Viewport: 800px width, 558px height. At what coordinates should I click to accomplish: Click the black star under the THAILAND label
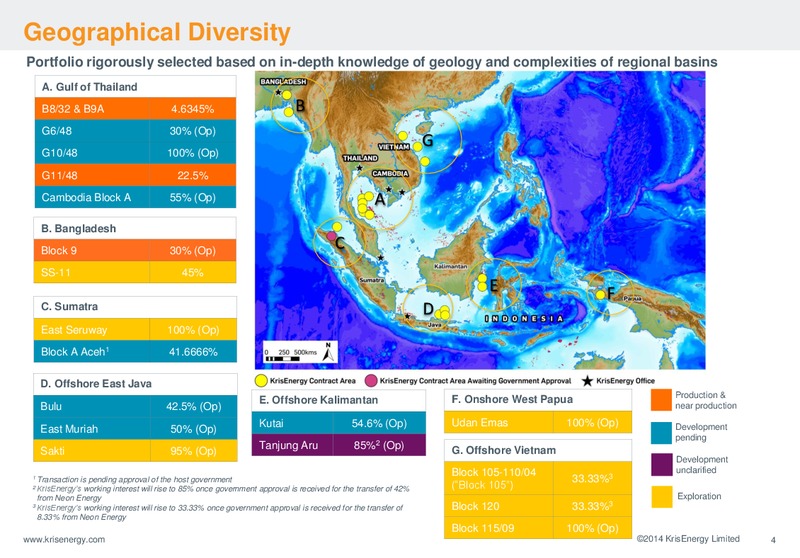(x=359, y=167)
